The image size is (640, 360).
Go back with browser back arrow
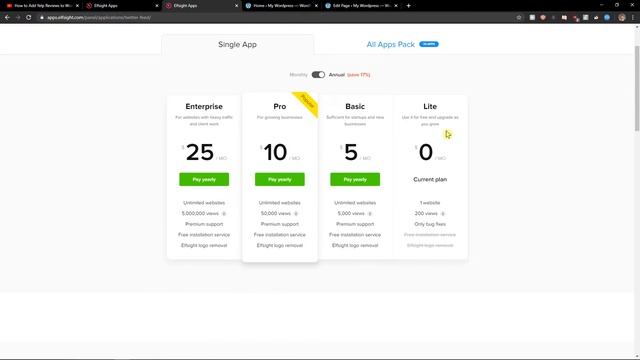coord(7,18)
